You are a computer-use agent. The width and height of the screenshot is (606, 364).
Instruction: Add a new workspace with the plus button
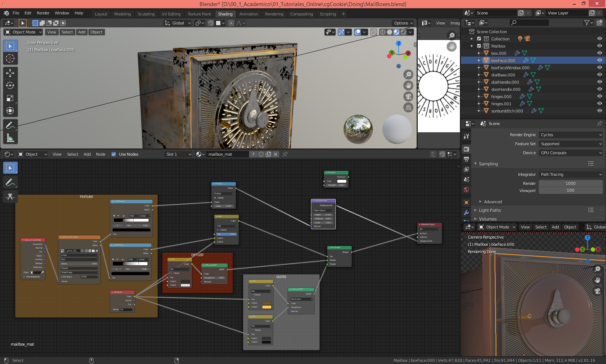pyautogui.click(x=343, y=14)
